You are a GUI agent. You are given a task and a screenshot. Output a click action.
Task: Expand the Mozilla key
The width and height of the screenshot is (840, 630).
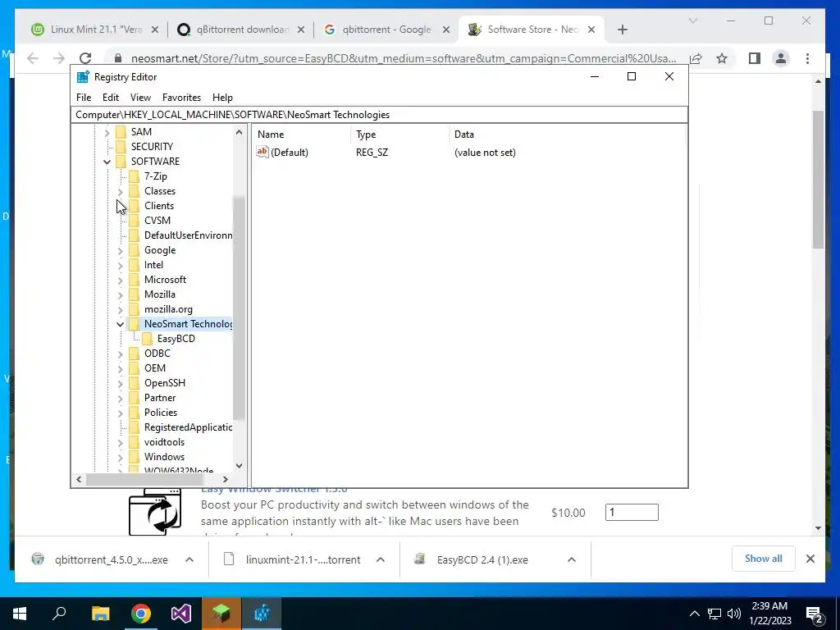pos(120,294)
